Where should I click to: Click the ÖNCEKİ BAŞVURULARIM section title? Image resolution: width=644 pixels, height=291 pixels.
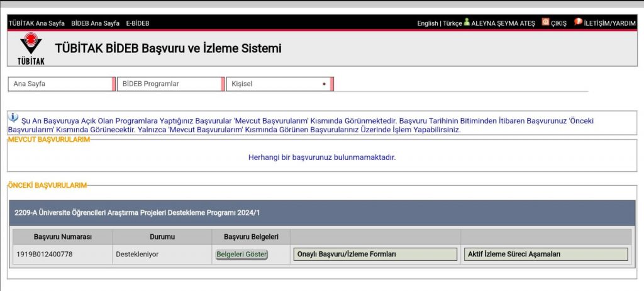tap(47, 186)
